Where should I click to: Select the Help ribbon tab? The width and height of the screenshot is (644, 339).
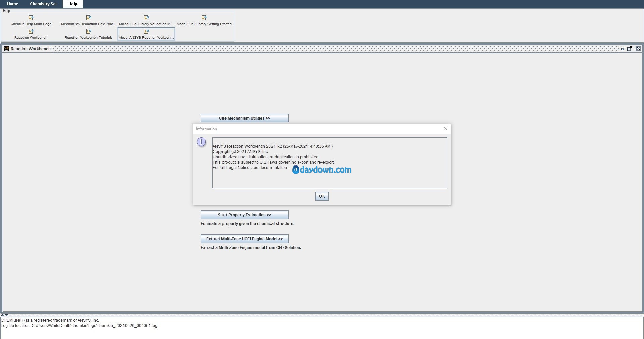(x=72, y=4)
